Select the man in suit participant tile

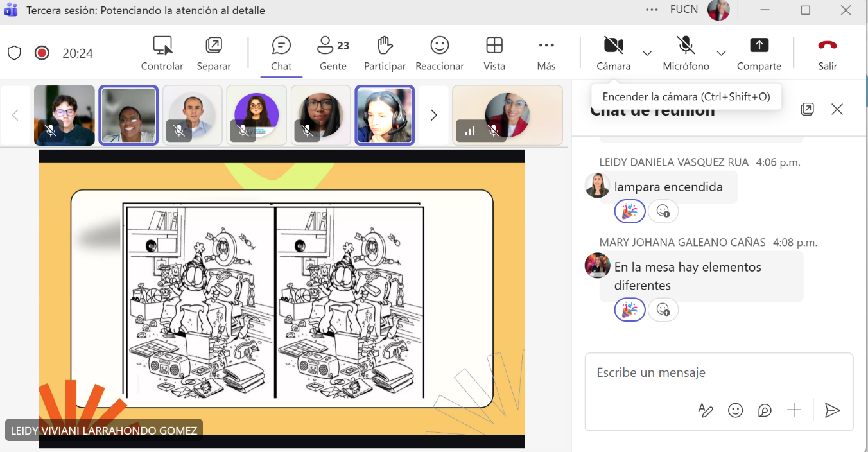coord(193,116)
